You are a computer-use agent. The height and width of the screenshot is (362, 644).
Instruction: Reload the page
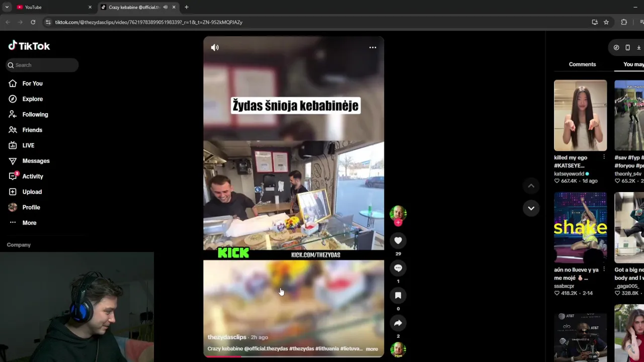pyautogui.click(x=33, y=22)
